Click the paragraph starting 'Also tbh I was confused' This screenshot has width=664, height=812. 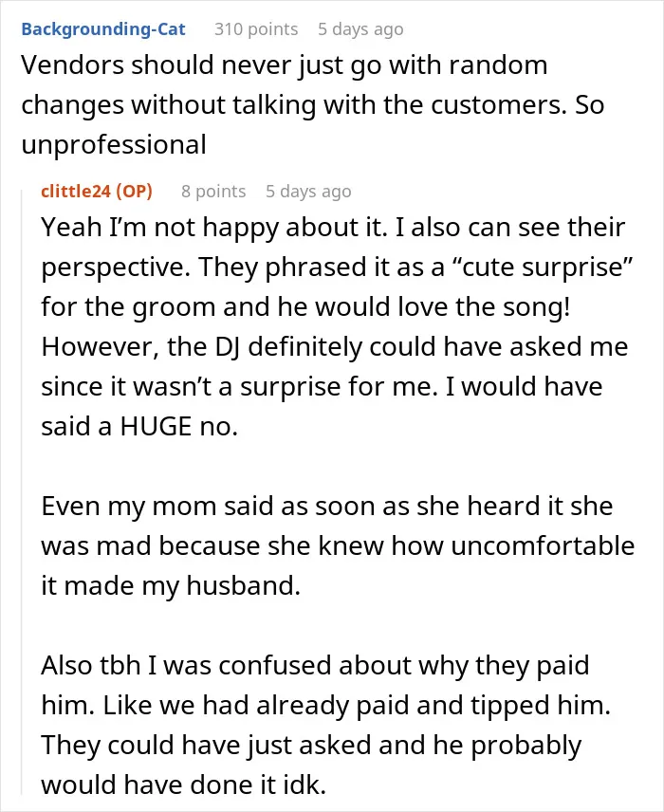326,725
